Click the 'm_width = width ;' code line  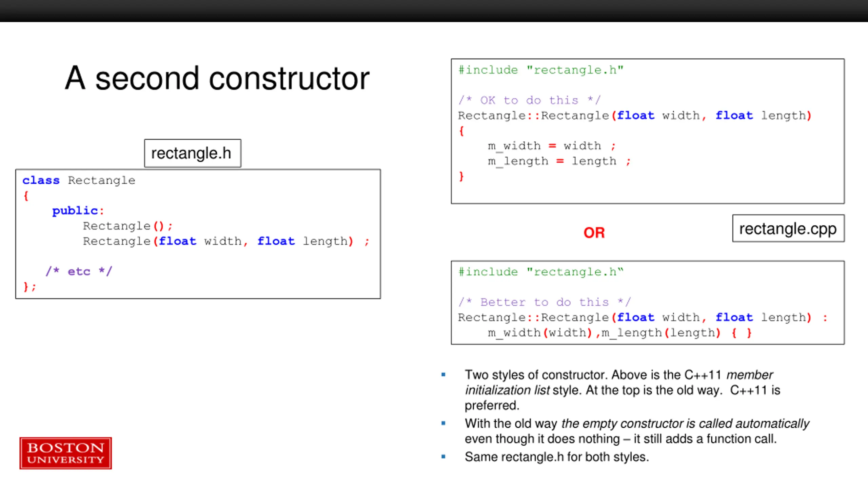pos(551,146)
